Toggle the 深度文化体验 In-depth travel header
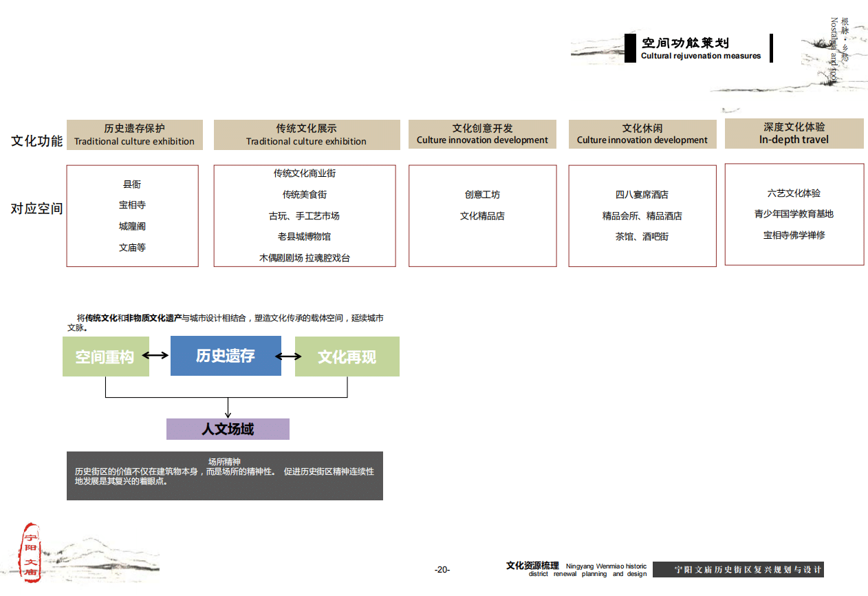868x596 pixels. click(x=794, y=134)
